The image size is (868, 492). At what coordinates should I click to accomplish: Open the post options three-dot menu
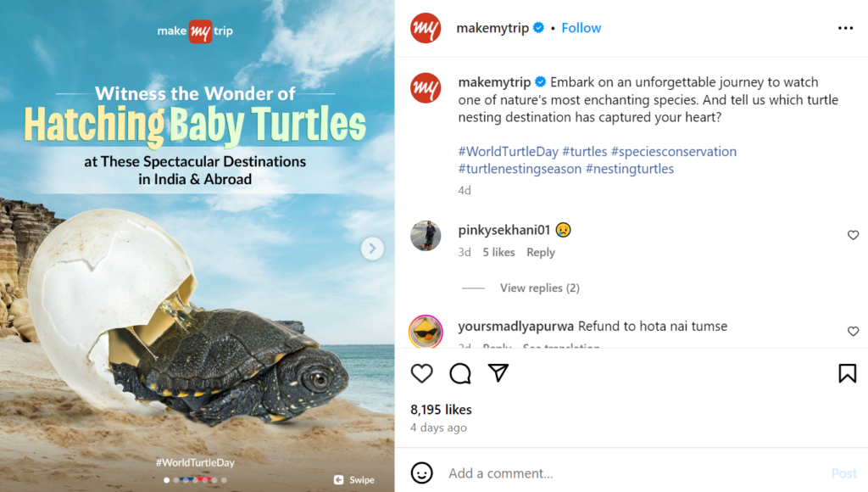pyautogui.click(x=845, y=28)
